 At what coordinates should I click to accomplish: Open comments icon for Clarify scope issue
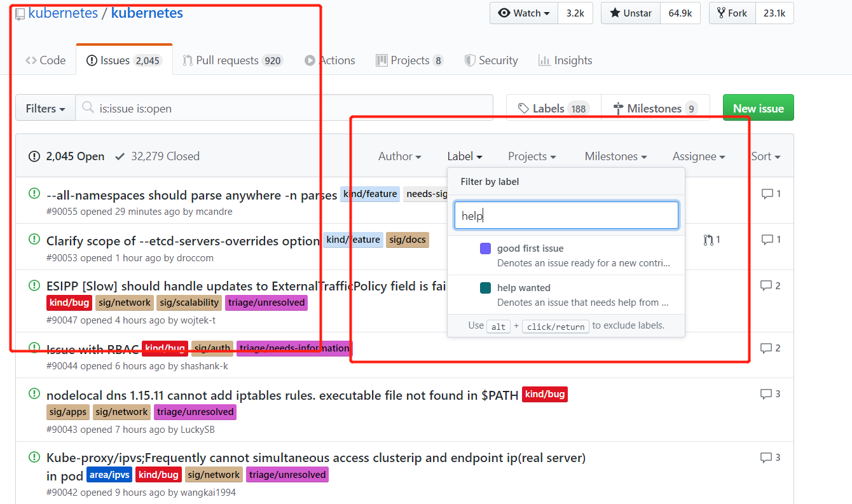[767, 240]
